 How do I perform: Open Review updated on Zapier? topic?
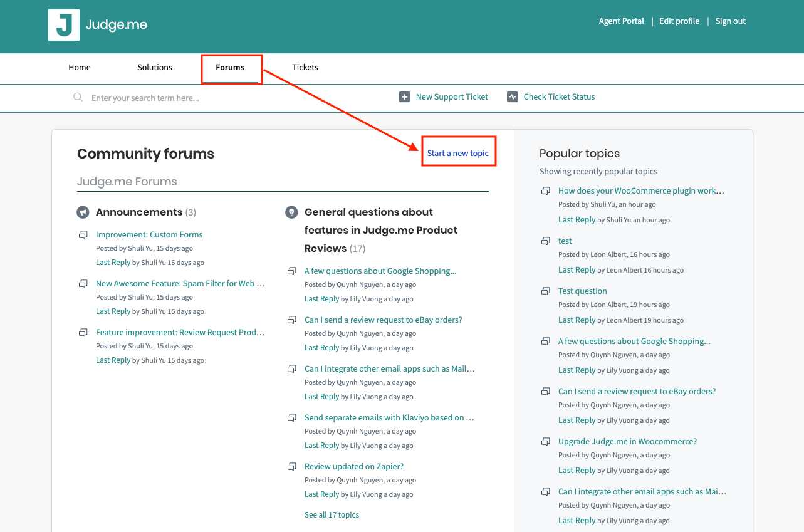(x=354, y=467)
